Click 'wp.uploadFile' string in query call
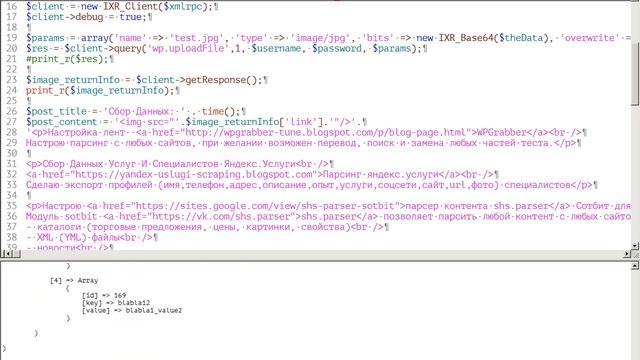640x360 pixels. (188, 49)
